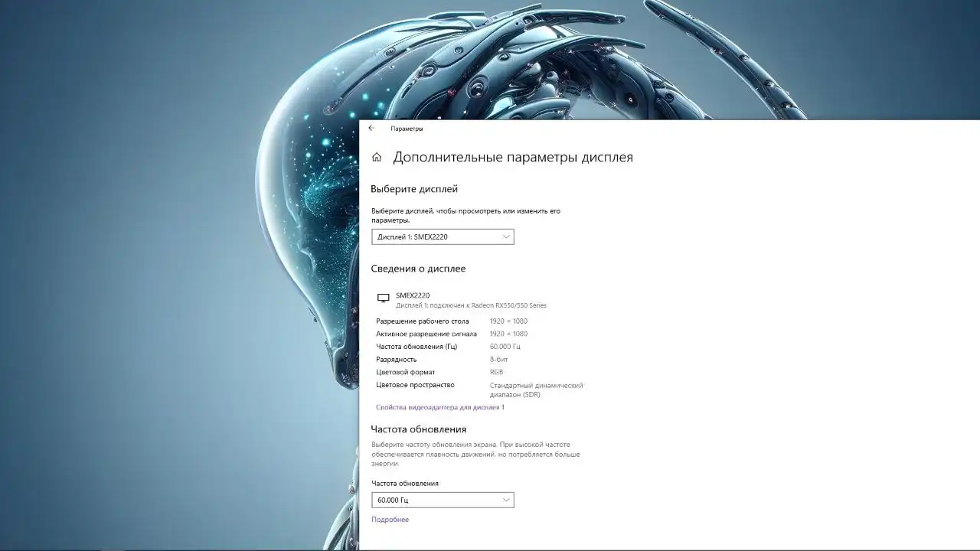Click the Дополнительные параметры дисплея heading

pyautogui.click(x=513, y=157)
